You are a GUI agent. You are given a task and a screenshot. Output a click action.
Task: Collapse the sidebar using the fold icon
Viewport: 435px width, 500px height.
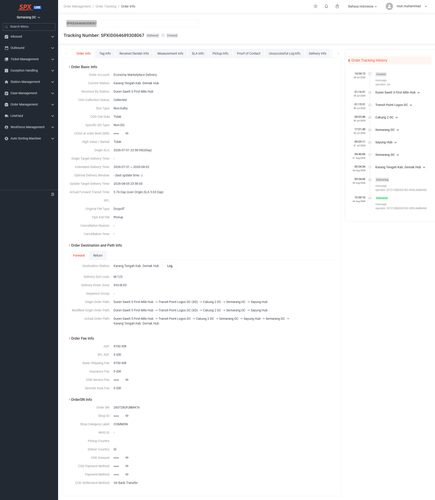(x=52, y=194)
